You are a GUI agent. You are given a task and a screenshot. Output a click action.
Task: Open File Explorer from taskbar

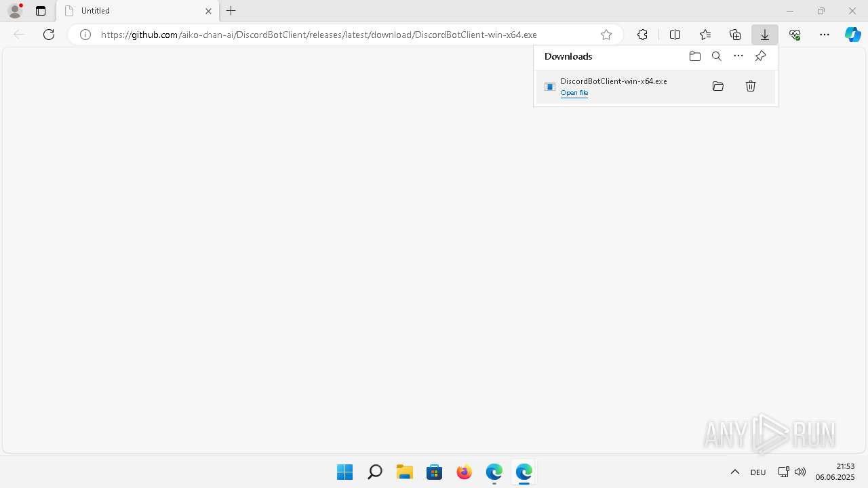405,472
